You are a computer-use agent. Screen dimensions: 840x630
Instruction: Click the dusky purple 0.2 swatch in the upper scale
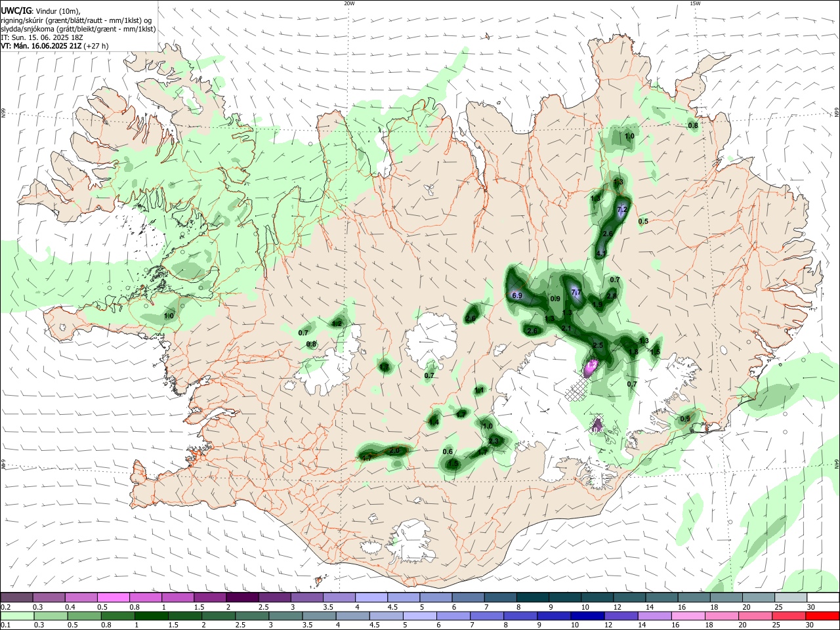point(16,598)
